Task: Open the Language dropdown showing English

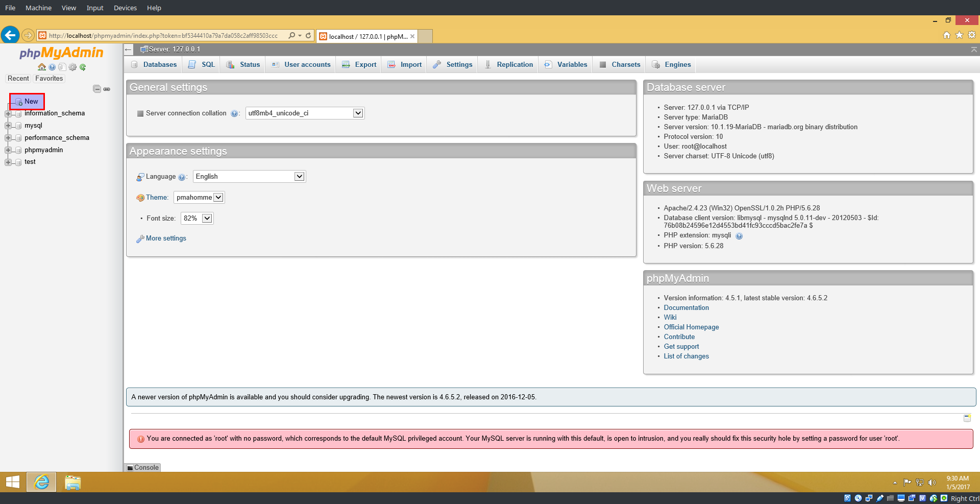Action: click(x=249, y=176)
